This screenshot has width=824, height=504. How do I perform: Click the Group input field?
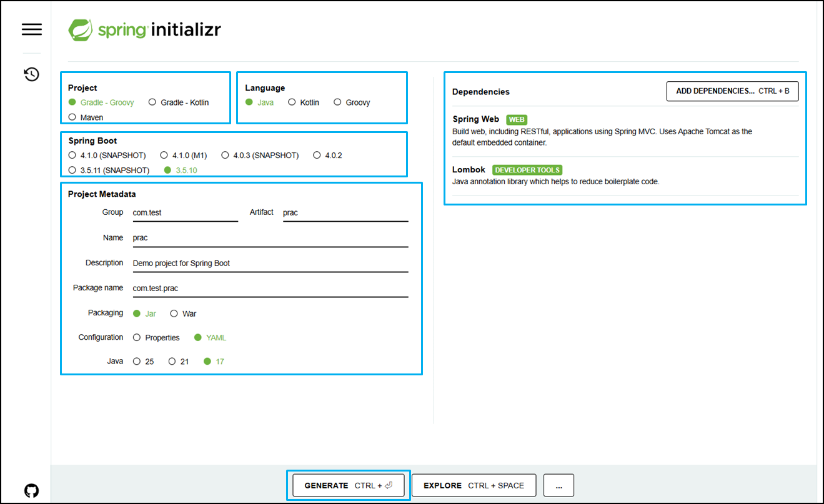pyautogui.click(x=186, y=213)
